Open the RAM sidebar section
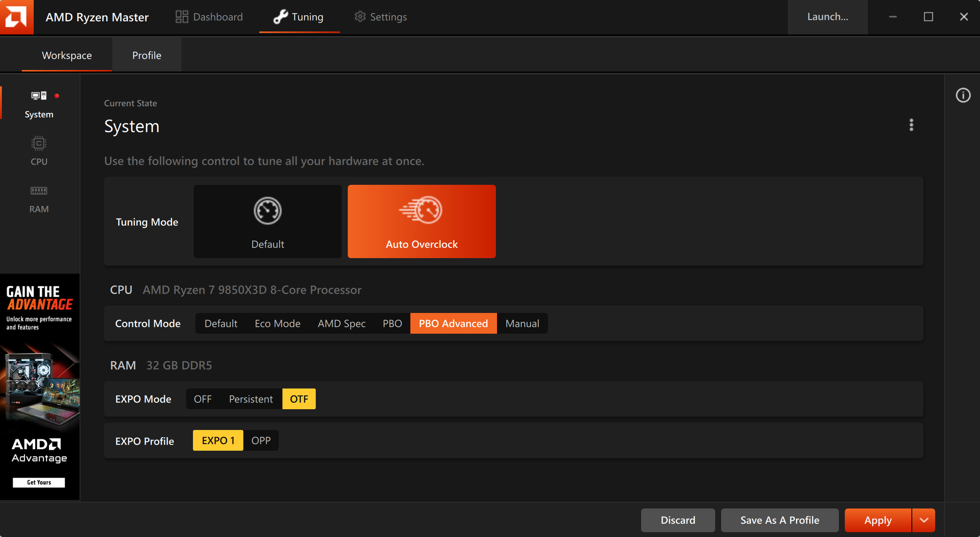Screen dimensions: 980x537 [x=39, y=199]
